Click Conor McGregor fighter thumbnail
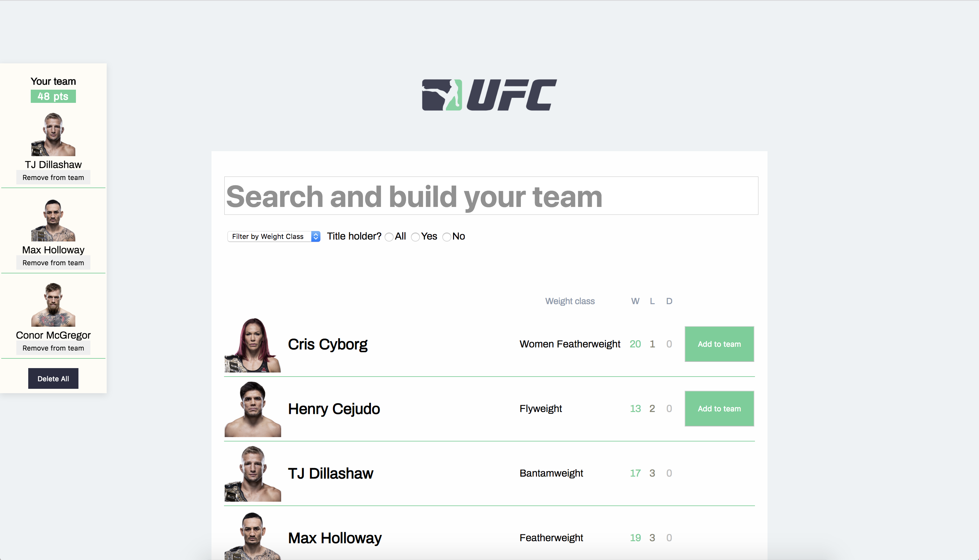 coord(53,306)
